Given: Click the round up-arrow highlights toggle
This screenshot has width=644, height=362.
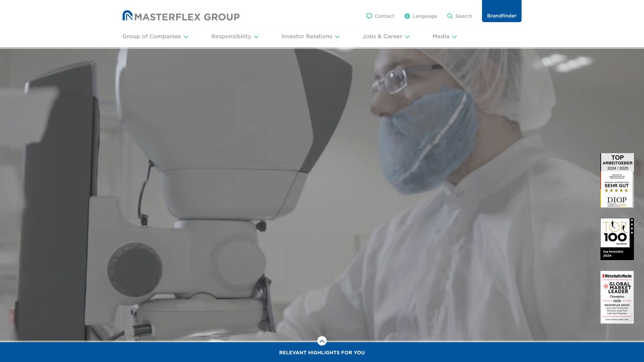Looking at the screenshot, I should coord(322,341).
